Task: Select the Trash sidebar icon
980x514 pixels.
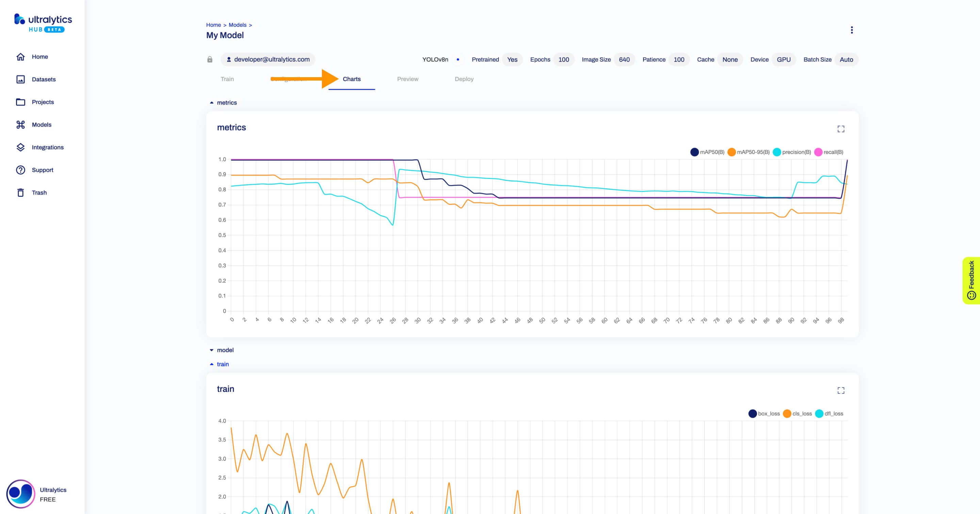Action: [21, 192]
